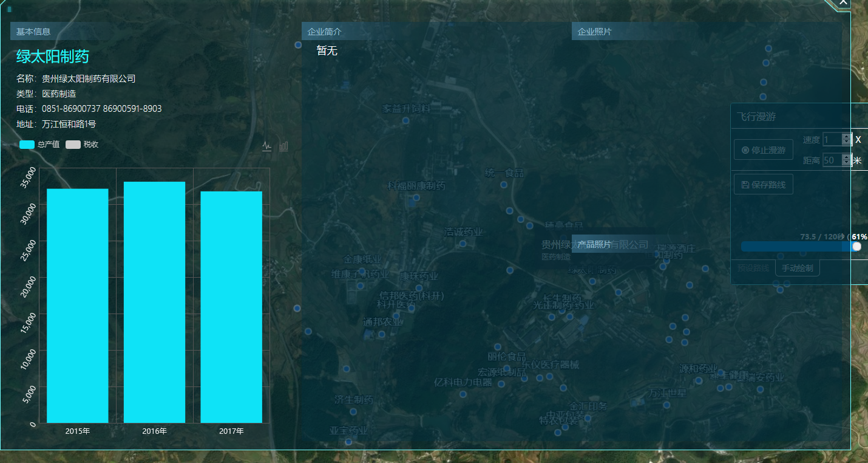Viewport: 868px width, 463px height.
Task: Click the 停止漫游 stop roaming button
Action: [763, 149]
